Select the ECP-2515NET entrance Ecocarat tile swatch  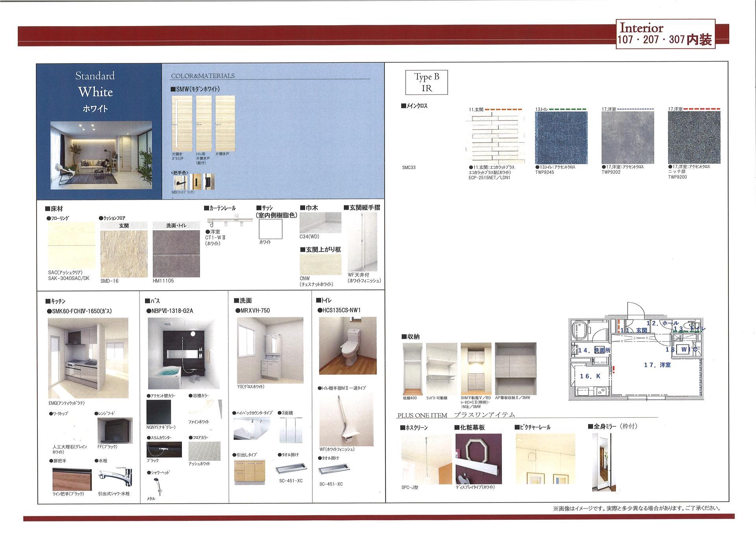(x=495, y=138)
